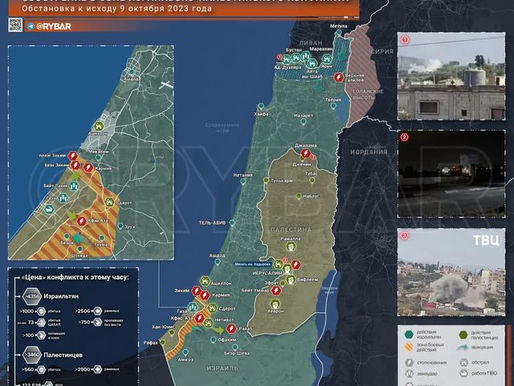Click the работа ПВО legend icon

pyautogui.click(x=464, y=373)
